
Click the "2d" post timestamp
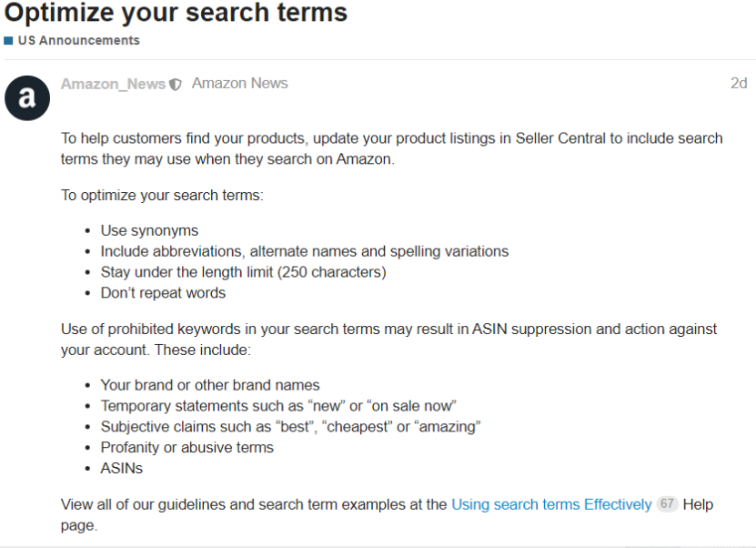pos(738,84)
